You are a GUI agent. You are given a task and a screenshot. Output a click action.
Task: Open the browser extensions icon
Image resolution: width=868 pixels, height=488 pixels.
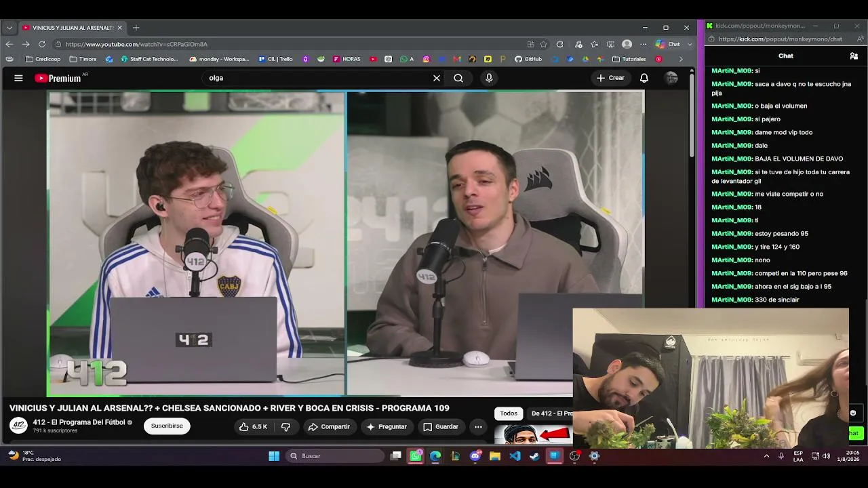click(559, 44)
